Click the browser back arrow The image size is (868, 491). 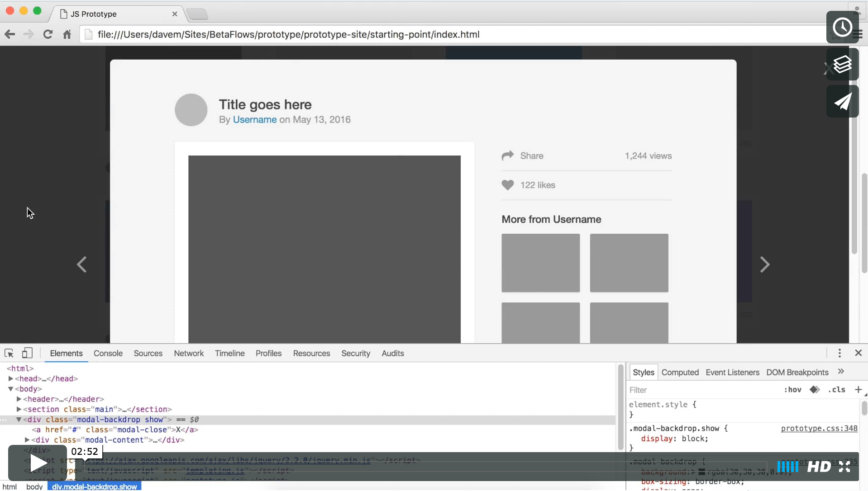coord(10,34)
